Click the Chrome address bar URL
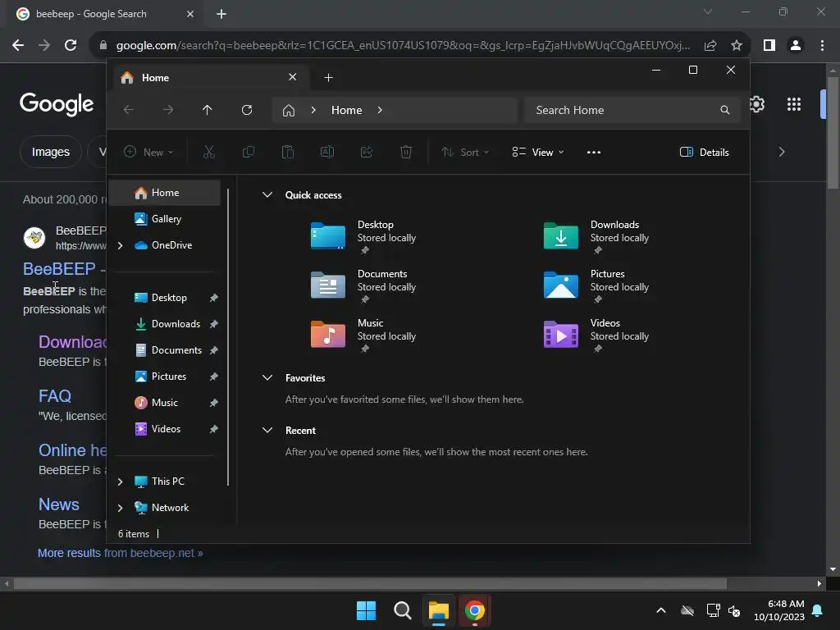This screenshot has height=630, width=840. click(403, 46)
